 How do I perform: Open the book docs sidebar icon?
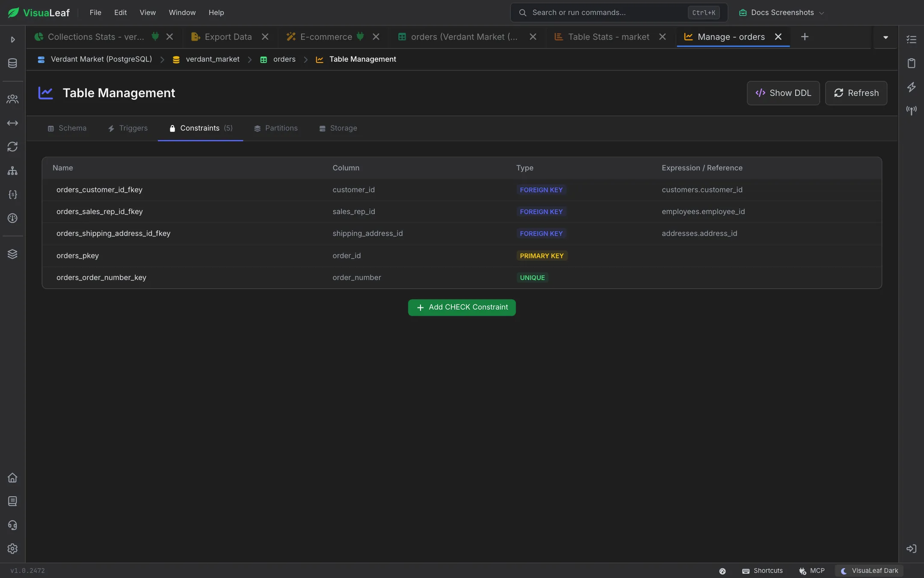pos(12,501)
